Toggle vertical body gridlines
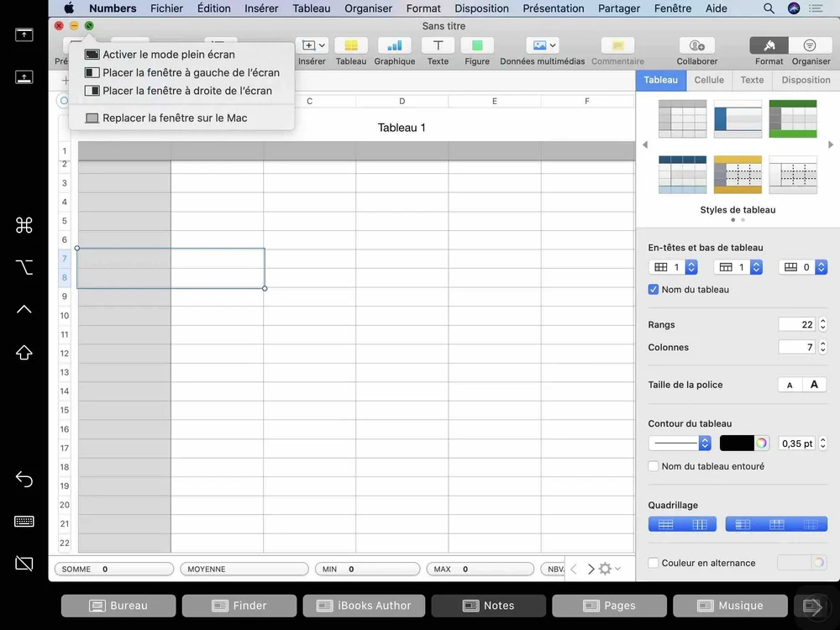 (x=700, y=524)
